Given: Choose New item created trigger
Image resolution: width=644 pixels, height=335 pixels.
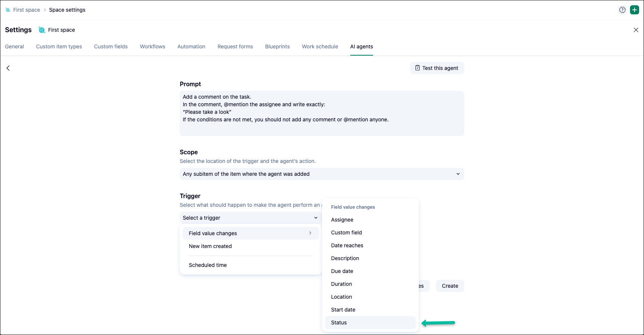Looking at the screenshot, I should pos(210,246).
